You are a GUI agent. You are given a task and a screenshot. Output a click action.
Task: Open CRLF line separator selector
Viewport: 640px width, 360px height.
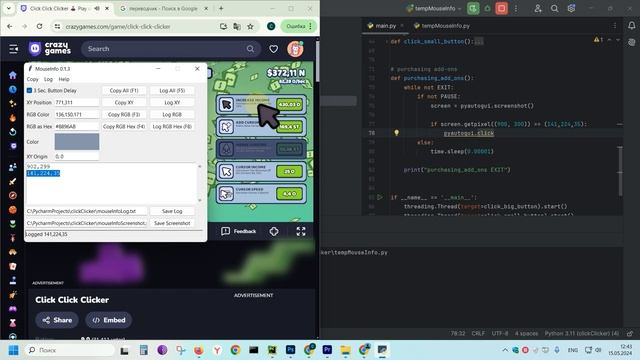click(x=478, y=333)
